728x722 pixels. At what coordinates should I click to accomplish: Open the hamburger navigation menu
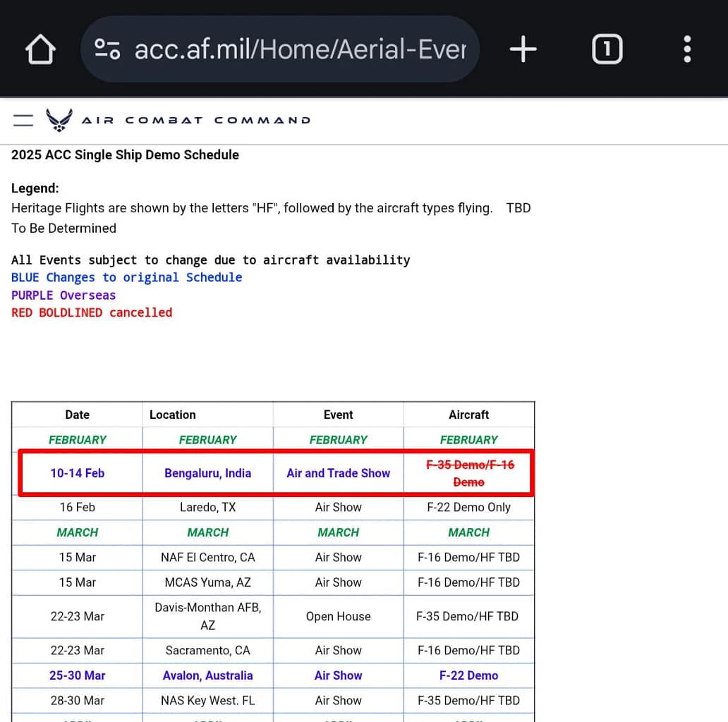pyautogui.click(x=23, y=120)
